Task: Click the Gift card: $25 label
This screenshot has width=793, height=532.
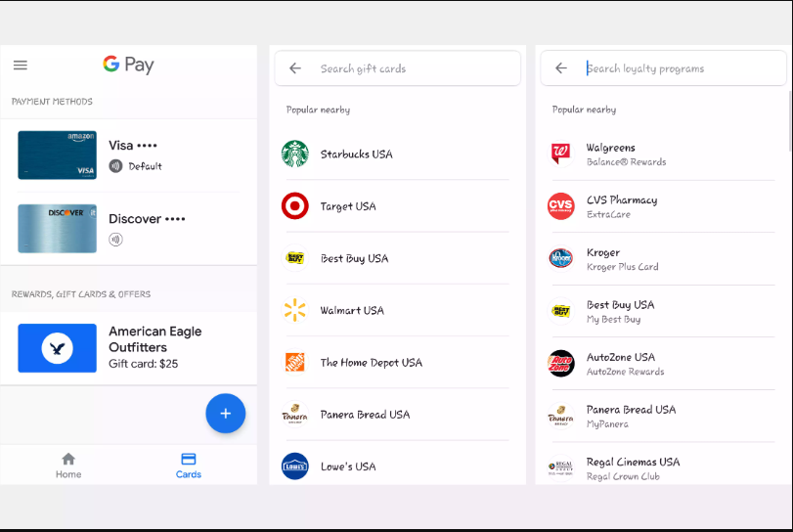Action: coord(143,364)
